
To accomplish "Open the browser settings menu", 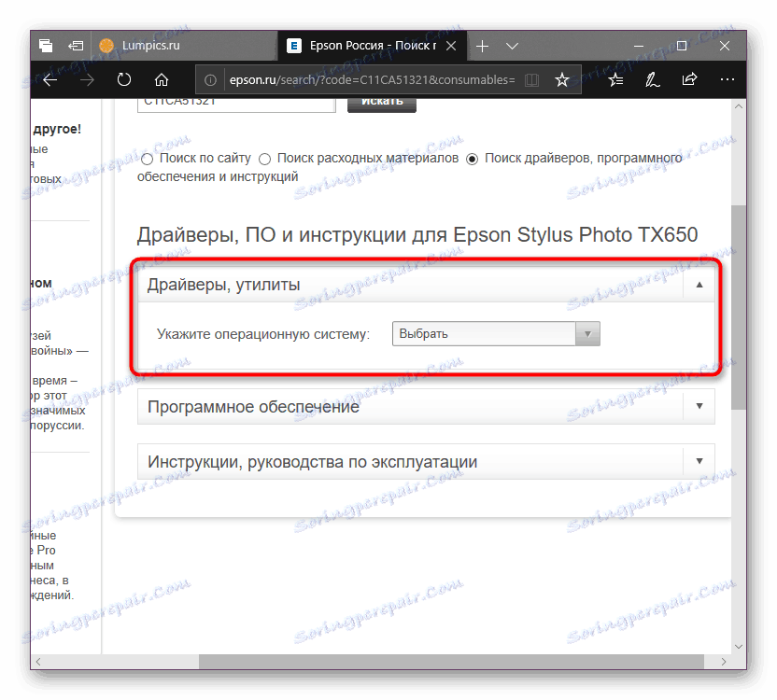I will point(728,79).
